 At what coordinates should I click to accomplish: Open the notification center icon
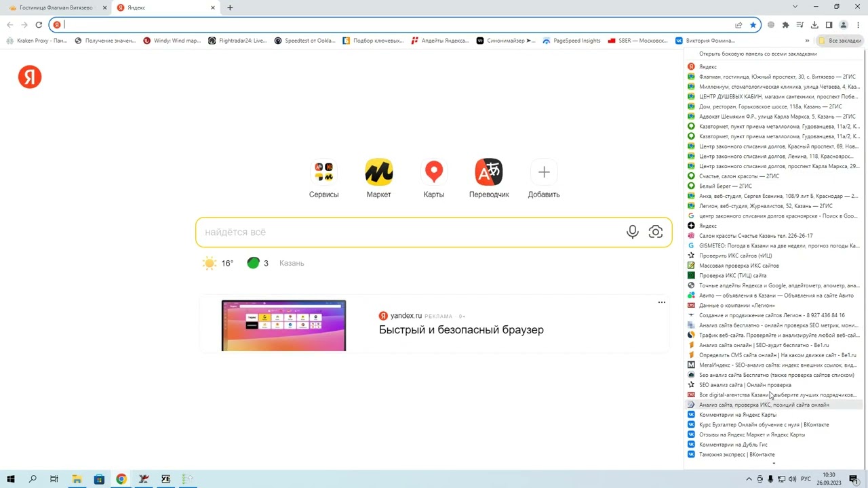pos(854,479)
